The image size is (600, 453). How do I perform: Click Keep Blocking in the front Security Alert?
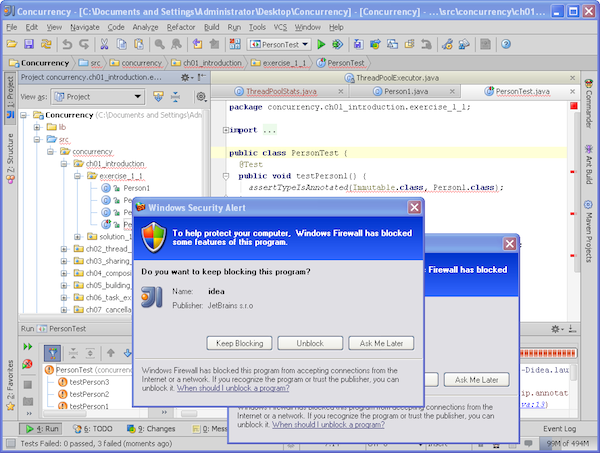(x=240, y=343)
